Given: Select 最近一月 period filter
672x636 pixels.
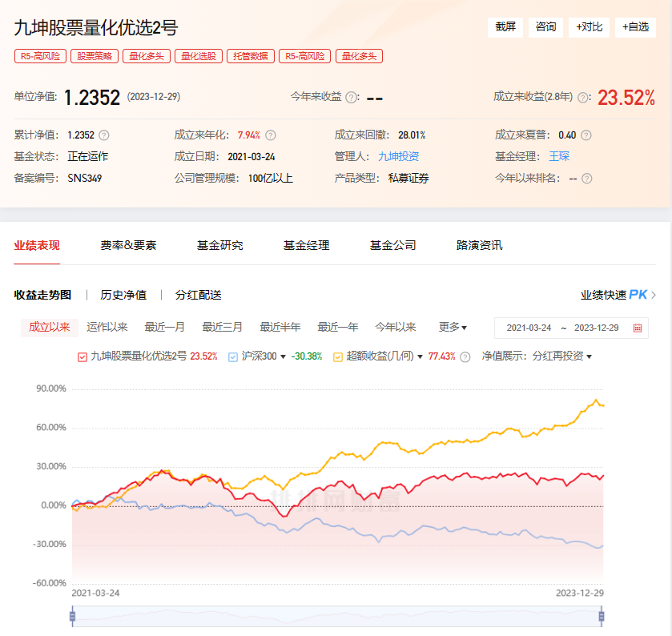Looking at the screenshot, I should [164, 328].
